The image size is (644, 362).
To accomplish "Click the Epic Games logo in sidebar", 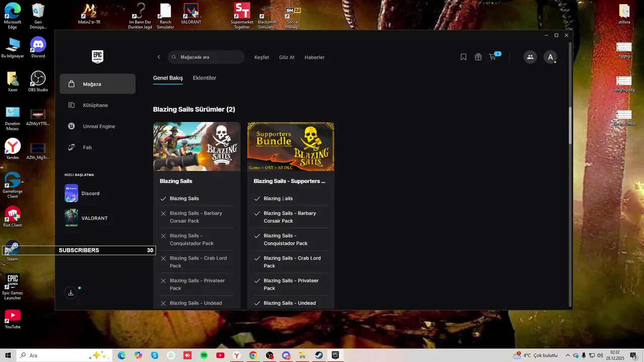I will 98,57.
